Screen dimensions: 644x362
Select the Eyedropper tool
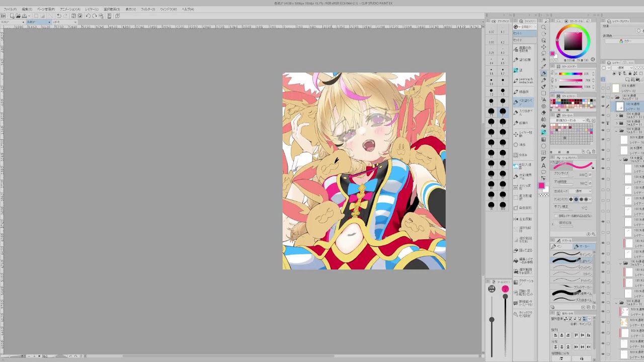pyautogui.click(x=543, y=66)
